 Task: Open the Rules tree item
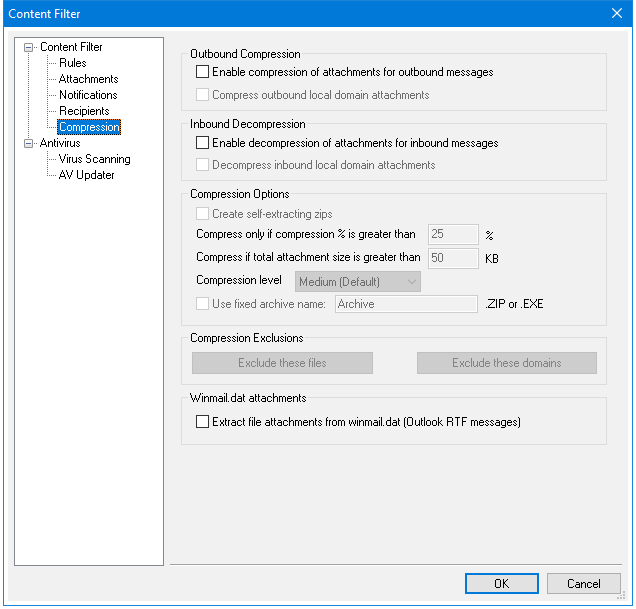[x=72, y=63]
